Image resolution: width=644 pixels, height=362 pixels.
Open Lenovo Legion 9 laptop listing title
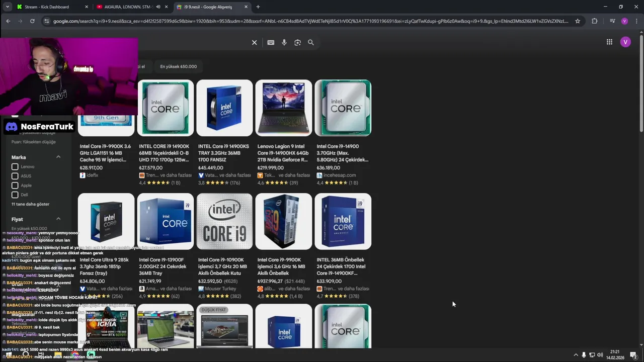coord(283,153)
